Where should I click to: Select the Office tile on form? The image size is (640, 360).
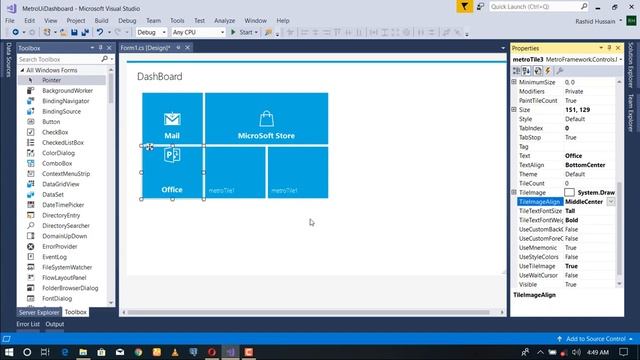(172, 172)
